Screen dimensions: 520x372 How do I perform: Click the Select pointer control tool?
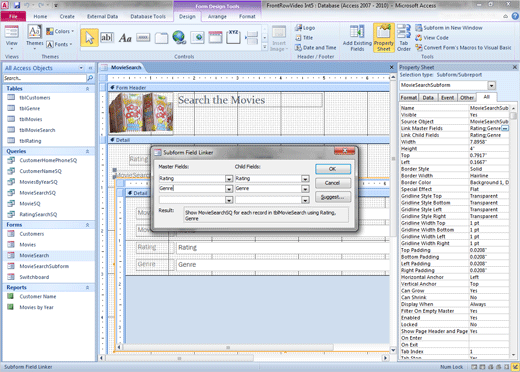(89, 38)
